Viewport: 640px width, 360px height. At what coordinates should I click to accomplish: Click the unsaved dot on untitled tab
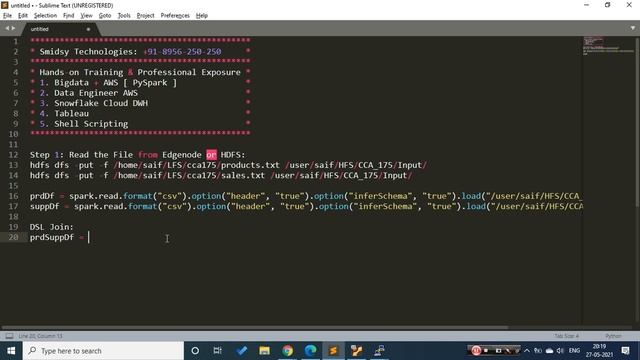[x=88, y=29]
